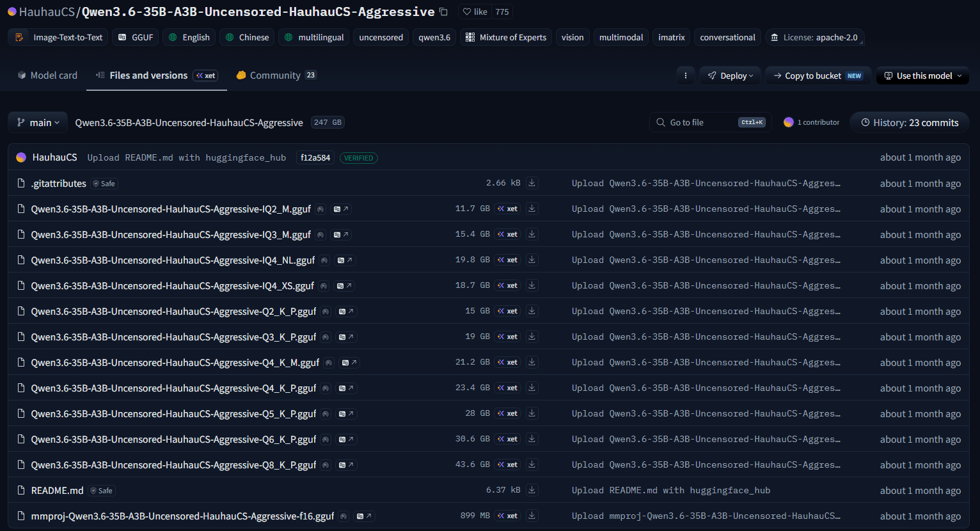Open the Q4_K_P.gguf file name link
Screen dimensions: 980x531
(173, 388)
